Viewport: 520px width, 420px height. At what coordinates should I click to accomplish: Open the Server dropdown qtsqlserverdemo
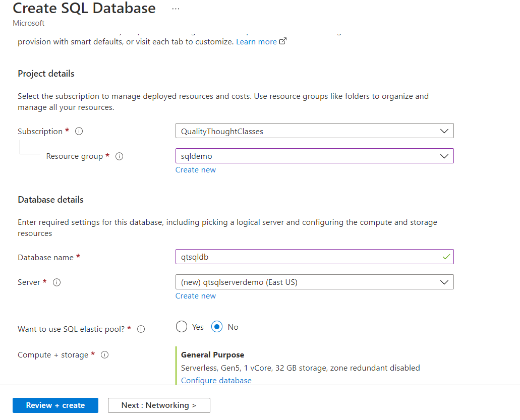(314, 282)
